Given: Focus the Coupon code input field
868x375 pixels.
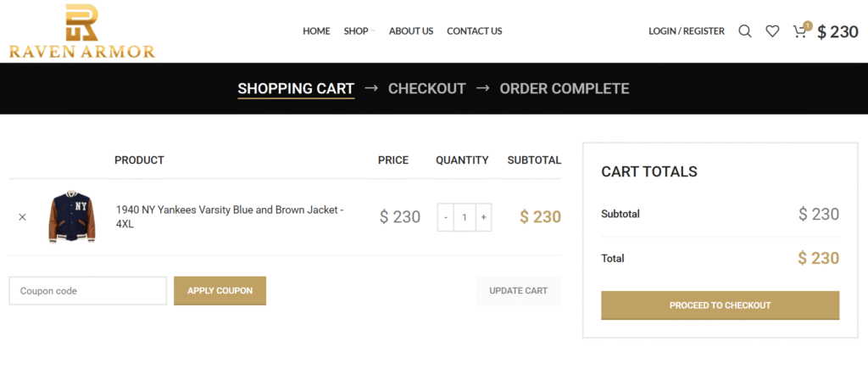Looking at the screenshot, I should coord(87,291).
